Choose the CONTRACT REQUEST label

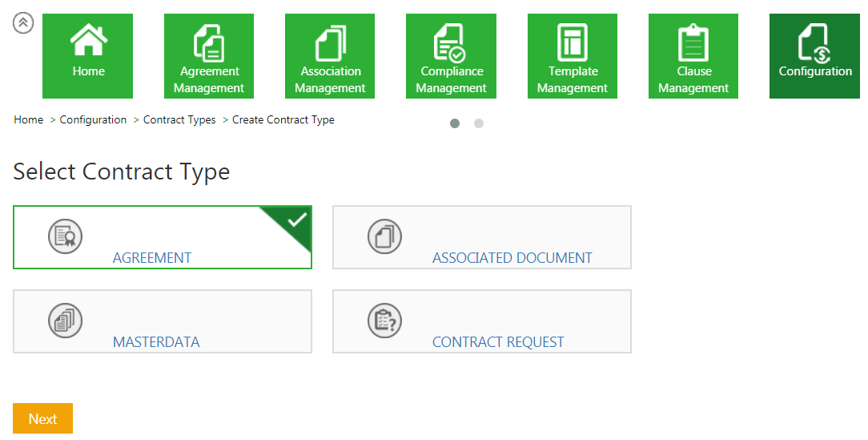[498, 342]
